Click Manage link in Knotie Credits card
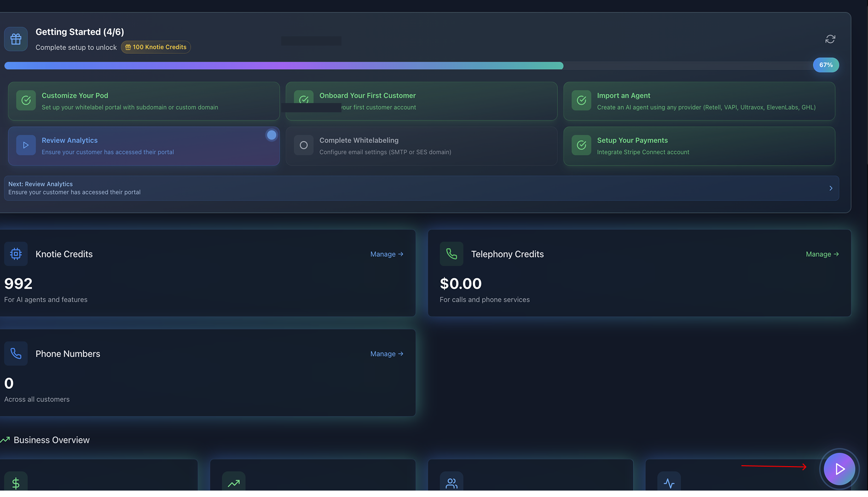Viewport: 868px width, 497px height. pos(387,254)
